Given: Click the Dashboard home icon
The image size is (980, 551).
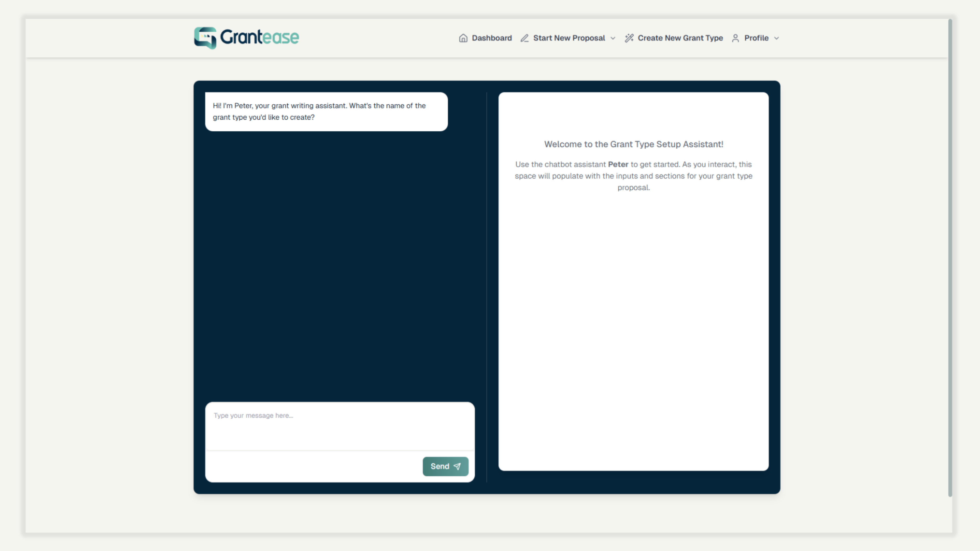Looking at the screenshot, I should [463, 38].
